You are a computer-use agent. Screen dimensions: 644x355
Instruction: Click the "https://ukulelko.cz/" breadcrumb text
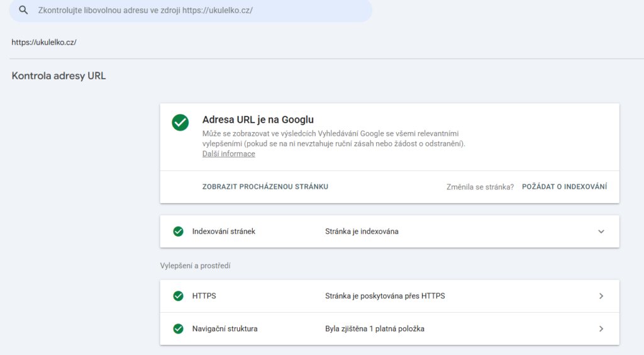[x=44, y=42]
